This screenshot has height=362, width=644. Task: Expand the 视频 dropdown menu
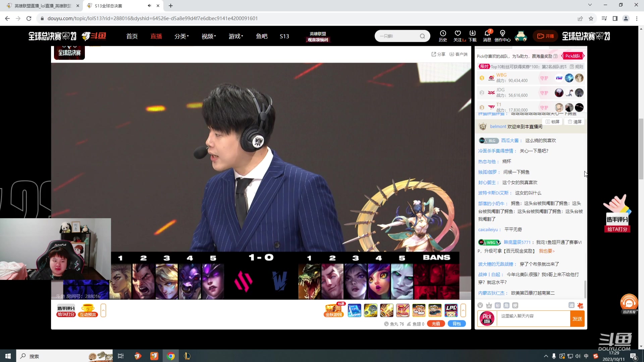[209, 36]
